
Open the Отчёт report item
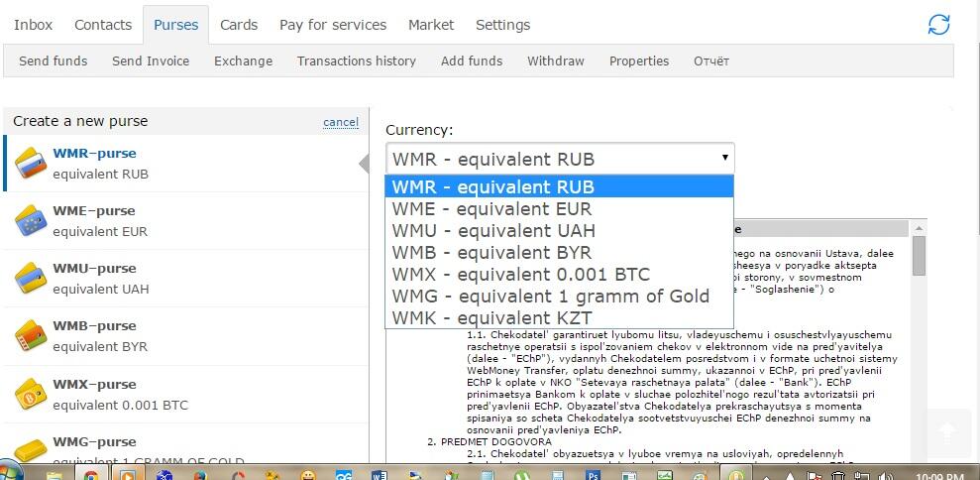click(711, 60)
